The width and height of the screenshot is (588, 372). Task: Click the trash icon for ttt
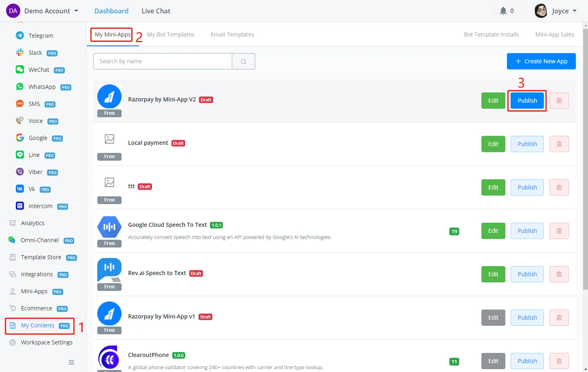click(x=559, y=187)
